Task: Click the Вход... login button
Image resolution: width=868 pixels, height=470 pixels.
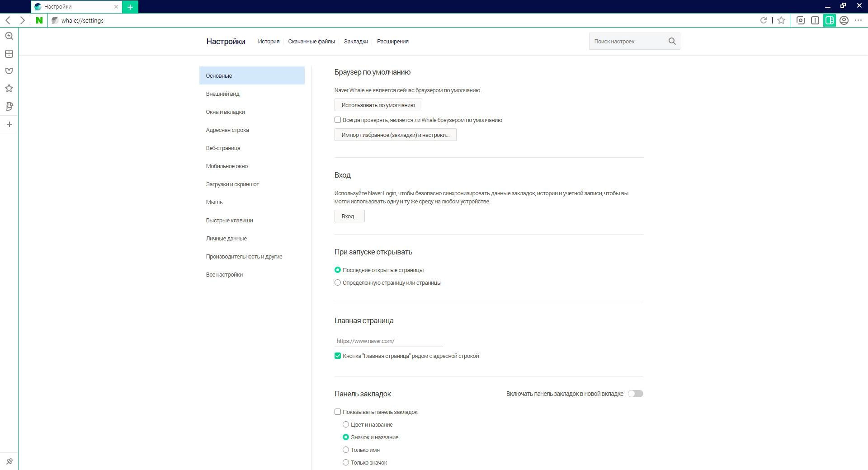Action: [x=349, y=216]
